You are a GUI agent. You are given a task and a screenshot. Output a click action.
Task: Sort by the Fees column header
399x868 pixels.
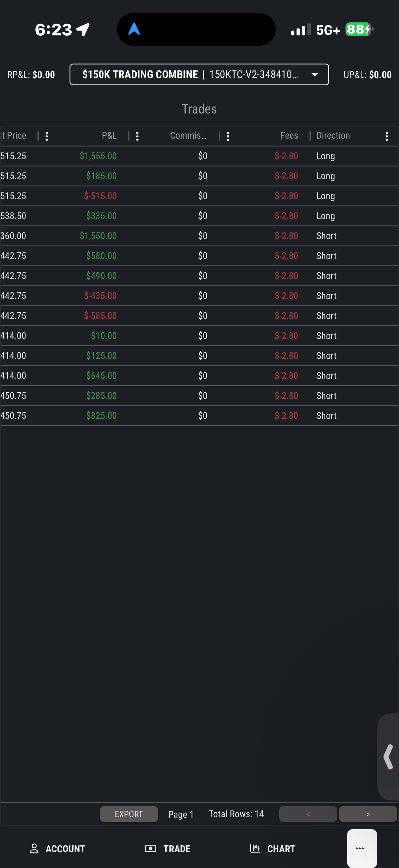289,136
